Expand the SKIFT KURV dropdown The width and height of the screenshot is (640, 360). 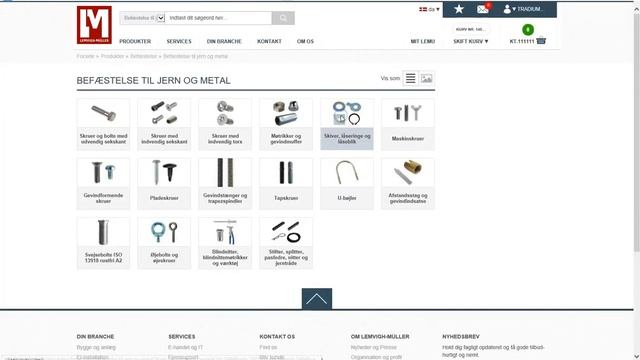coord(471,41)
